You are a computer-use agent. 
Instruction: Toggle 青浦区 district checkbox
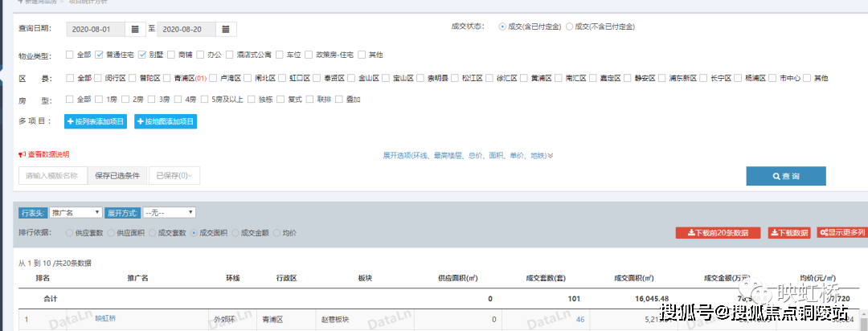166,78
